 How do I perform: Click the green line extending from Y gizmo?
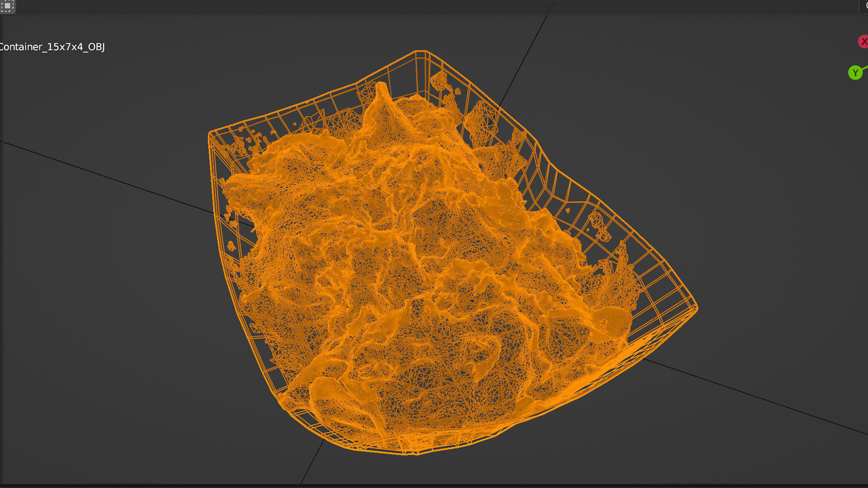pyautogui.click(x=864, y=68)
